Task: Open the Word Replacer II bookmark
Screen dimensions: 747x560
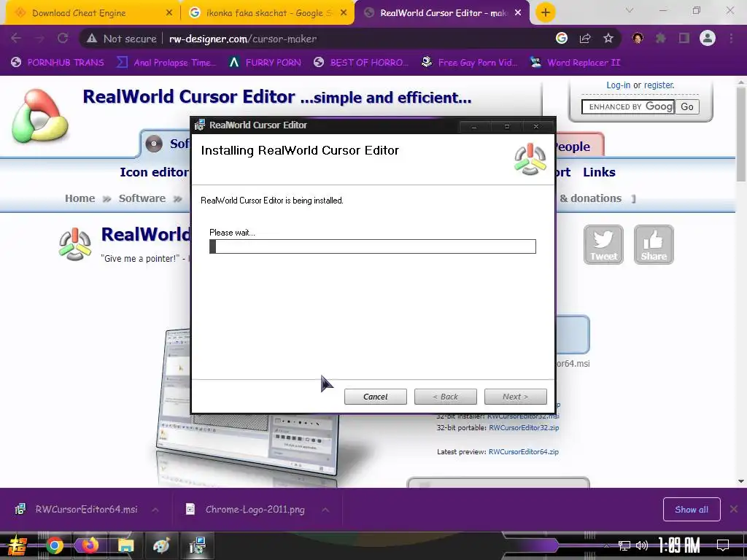Action: coord(576,63)
